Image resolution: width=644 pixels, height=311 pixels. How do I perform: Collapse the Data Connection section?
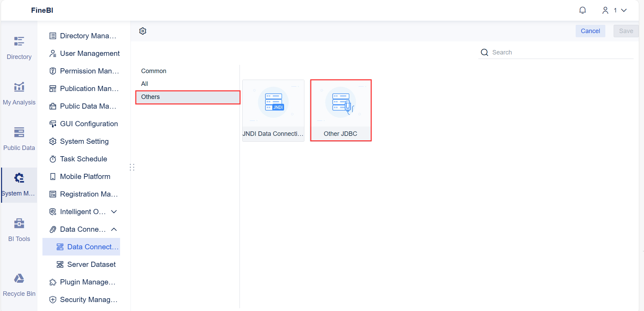[114, 229]
